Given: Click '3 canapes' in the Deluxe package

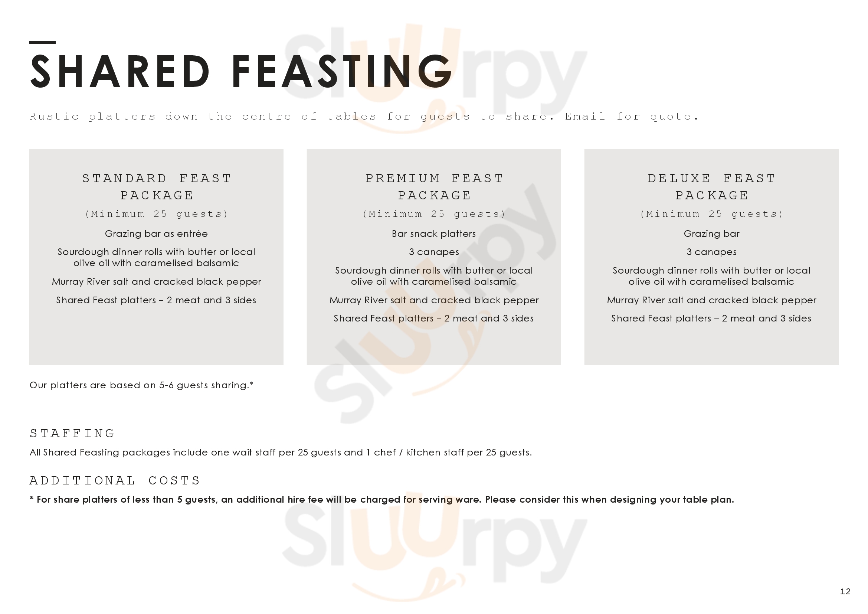Looking at the screenshot, I should point(711,252).
